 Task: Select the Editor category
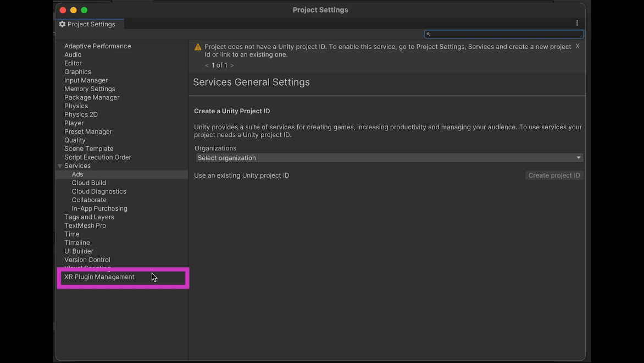73,63
